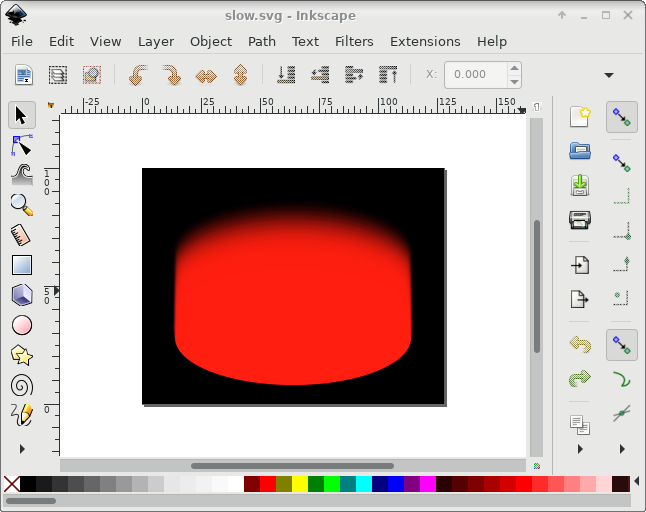Select the Node editing tool
646x512 pixels.
click(x=21, y=145)
